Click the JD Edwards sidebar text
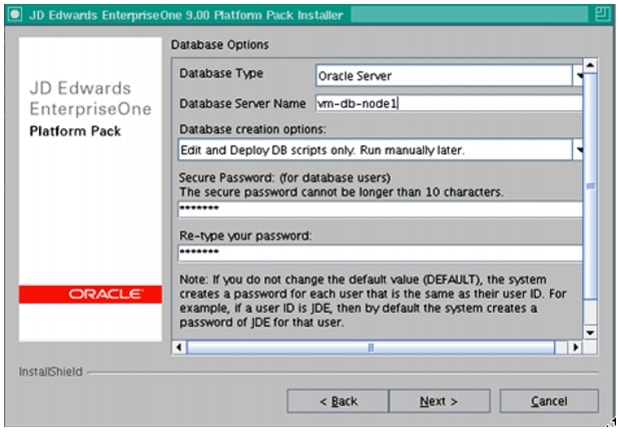 80,88
